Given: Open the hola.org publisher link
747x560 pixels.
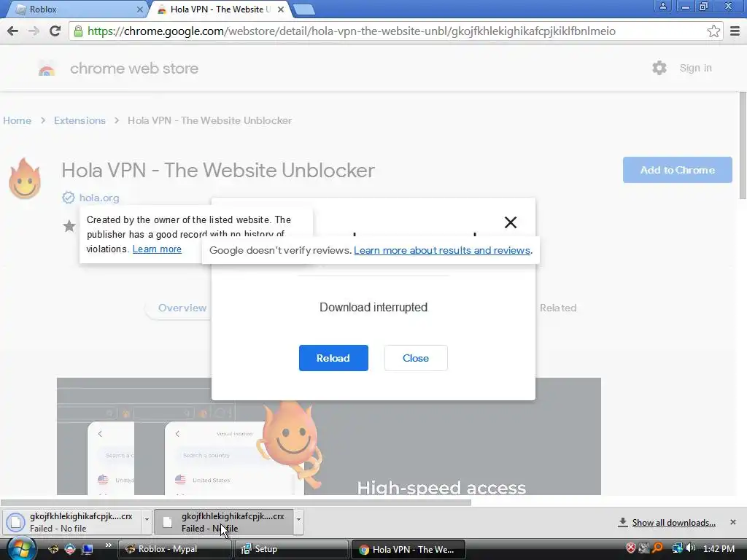Looking at the screenshot, I should coord(99,198).
